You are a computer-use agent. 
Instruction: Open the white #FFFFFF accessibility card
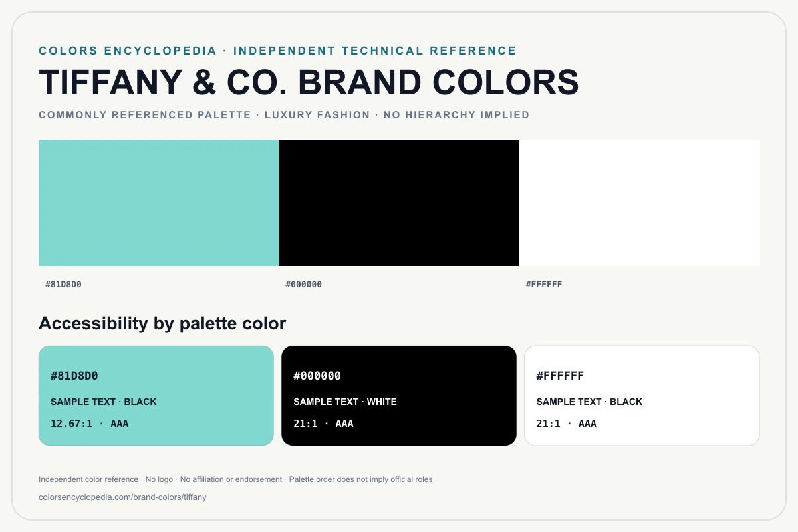pos(642,396)
